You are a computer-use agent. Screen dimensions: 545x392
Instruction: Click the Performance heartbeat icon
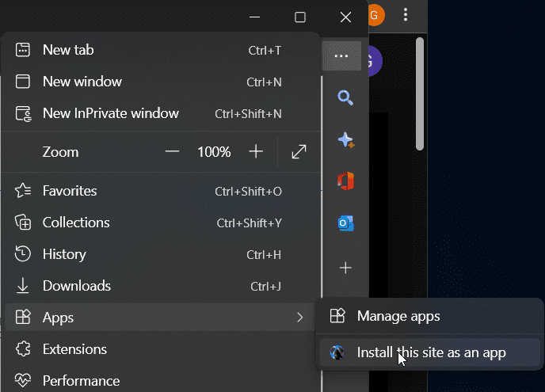[23, 381]
